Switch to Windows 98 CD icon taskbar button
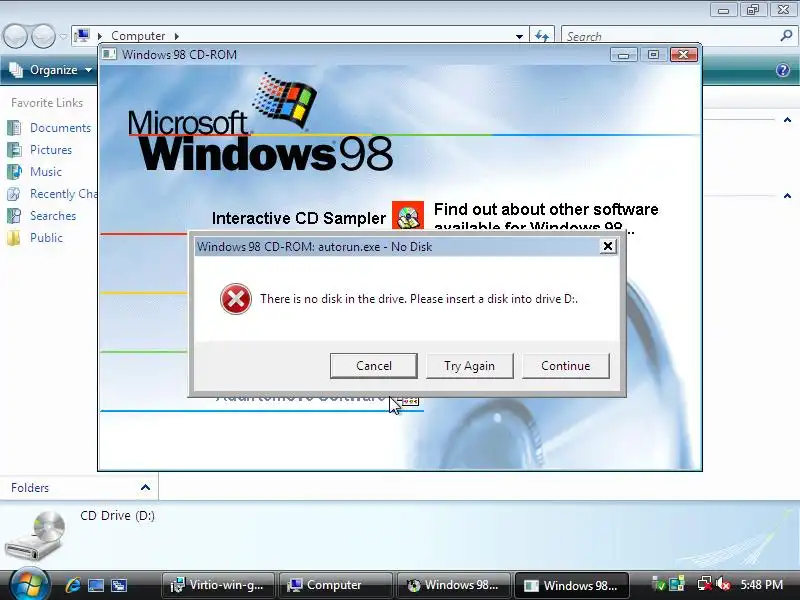 click(454, 585)
